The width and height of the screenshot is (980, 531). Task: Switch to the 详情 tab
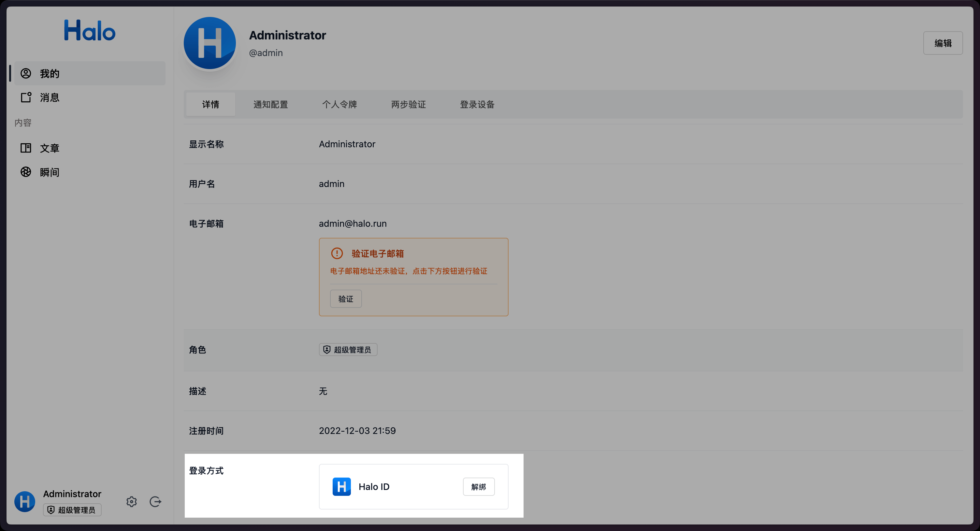pyautogui.click(x=210, y=104)
